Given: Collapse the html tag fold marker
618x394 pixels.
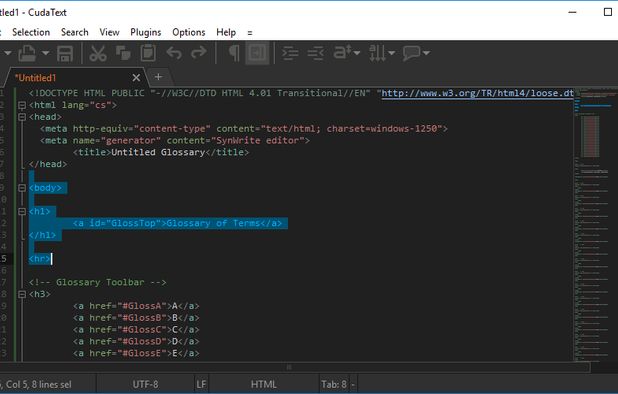Looking at the screenshot, I should 22,106.
